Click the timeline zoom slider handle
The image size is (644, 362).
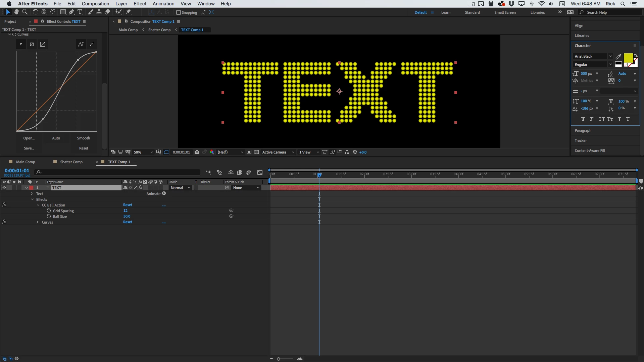(x=279, y=359)
